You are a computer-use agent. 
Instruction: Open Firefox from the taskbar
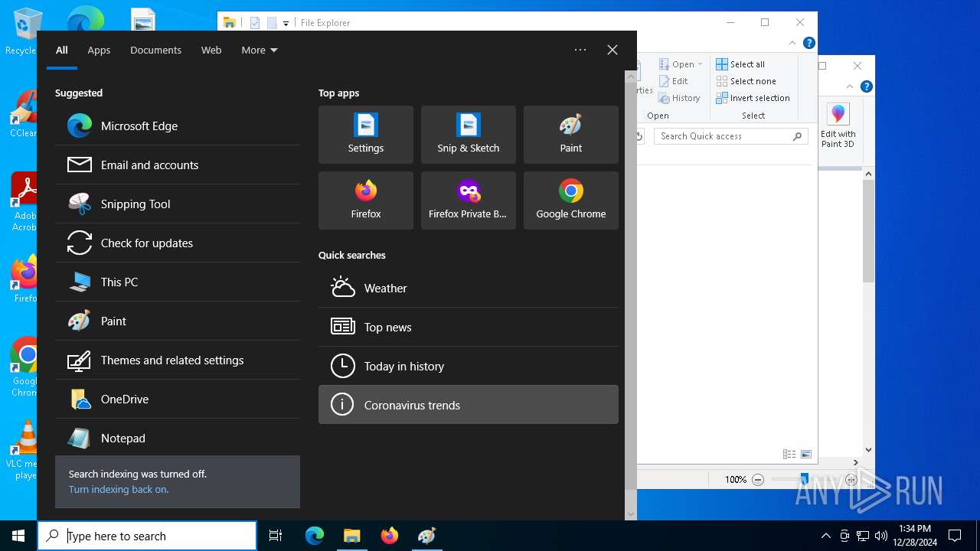390,536
